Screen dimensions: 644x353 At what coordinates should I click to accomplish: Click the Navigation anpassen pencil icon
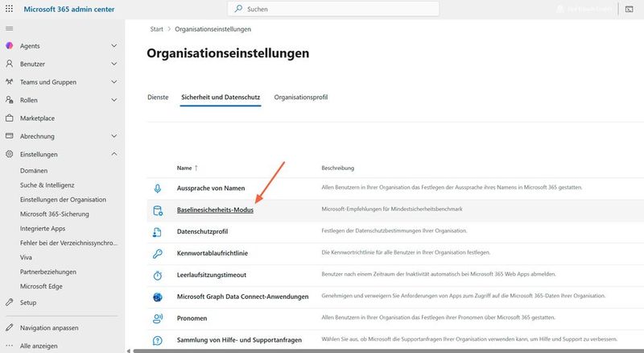pyautogui.click(x=9, y=328)
